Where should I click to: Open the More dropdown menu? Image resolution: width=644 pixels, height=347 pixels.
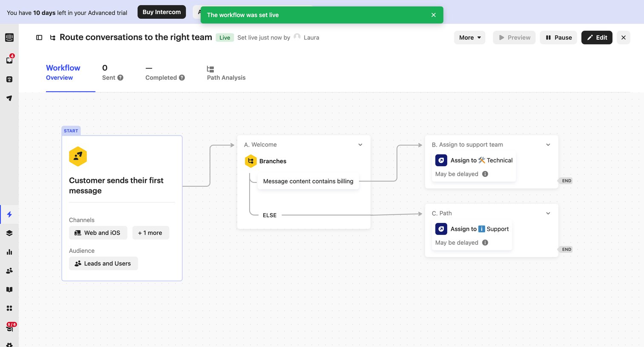click(470, 38)
